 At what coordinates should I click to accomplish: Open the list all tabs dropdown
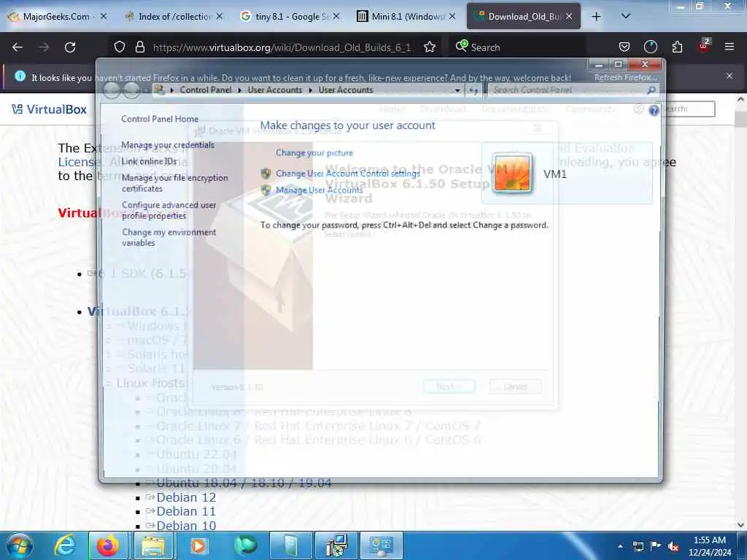pyautogui.click(x=626, y=16)
